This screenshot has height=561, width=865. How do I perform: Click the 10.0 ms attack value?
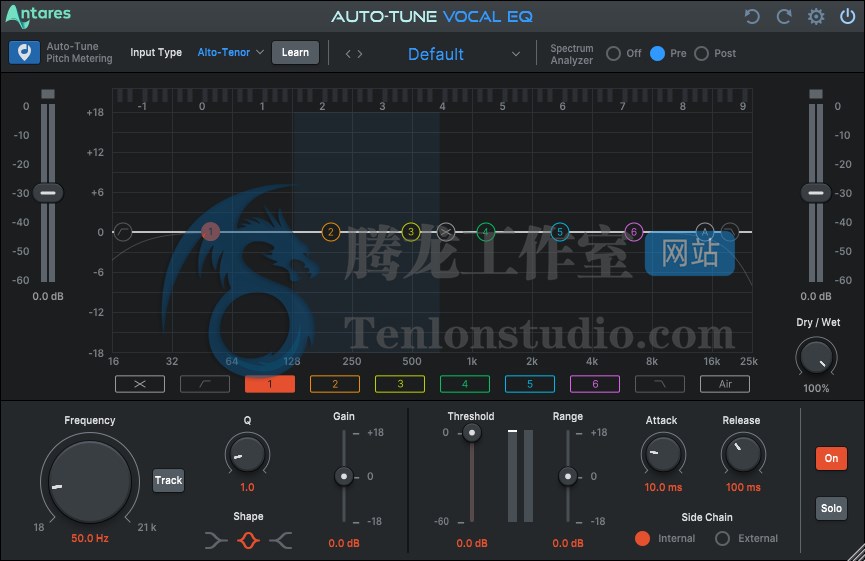click(663, 488)
